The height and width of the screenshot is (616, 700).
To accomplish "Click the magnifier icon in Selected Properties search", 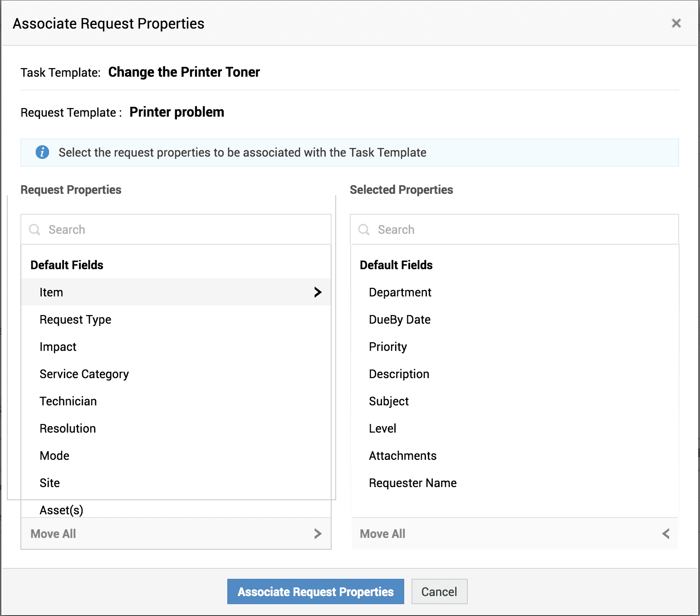I will [364, 230].
